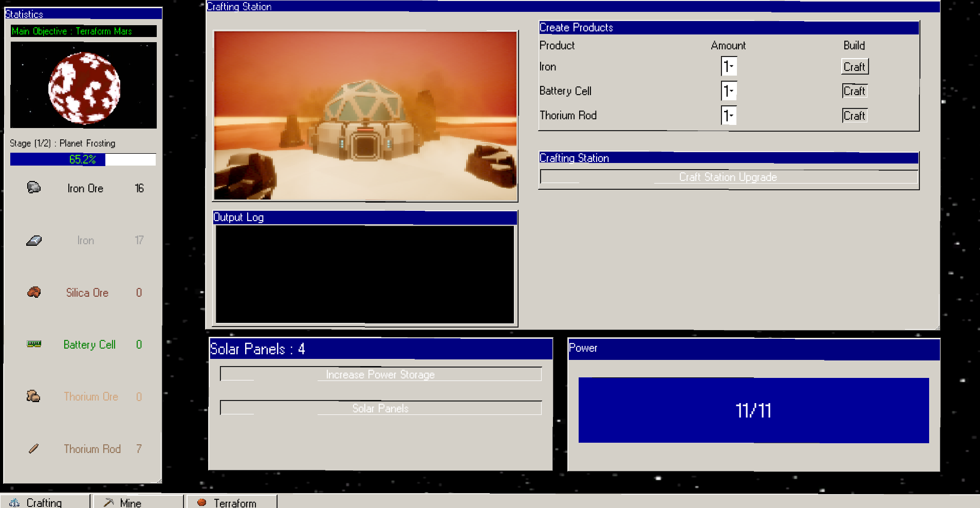Open the Battery Cell amount dropdown
This screenshot has height=508, width=980.
[729, 91]
